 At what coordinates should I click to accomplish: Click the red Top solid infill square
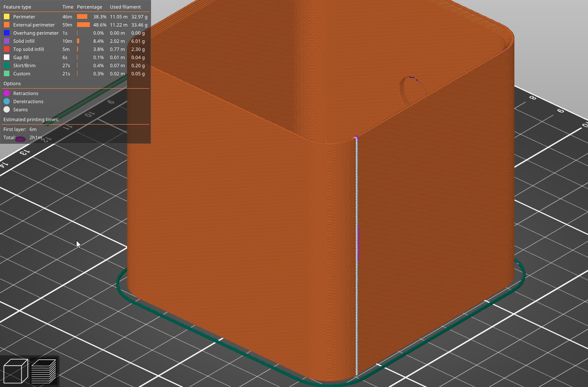click(6, 49)
